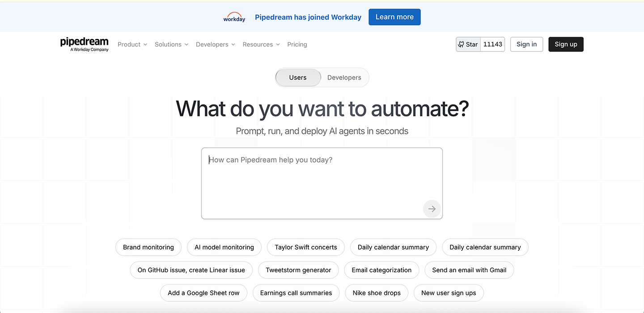The height and width of the screenshot is (313, 644).
Task: Click the Learn more banner button
Action: pyautogui.click(x=394, y=17)
